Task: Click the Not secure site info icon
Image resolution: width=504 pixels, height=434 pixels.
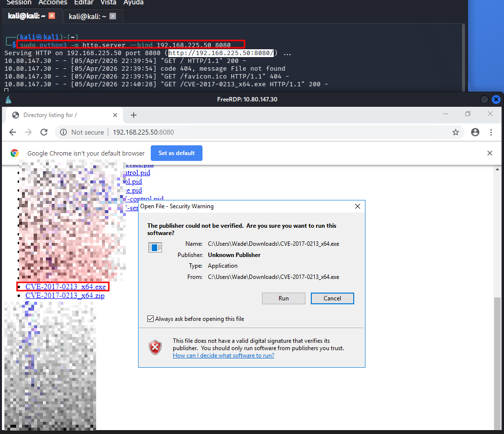Action: pos(63,132)
